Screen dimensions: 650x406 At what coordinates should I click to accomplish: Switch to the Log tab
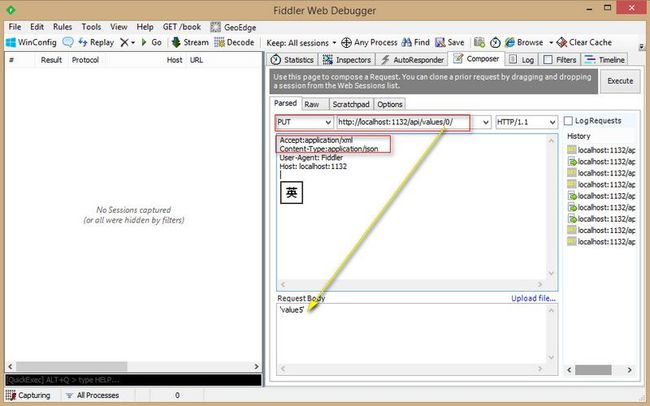click(521, 60)
